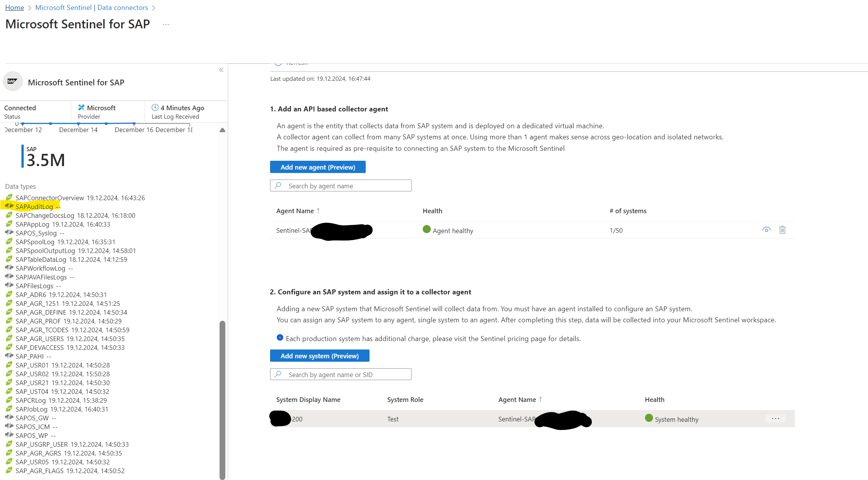Click the Health column header in agents table
The image size is (868, 480).
click(432, 211)
